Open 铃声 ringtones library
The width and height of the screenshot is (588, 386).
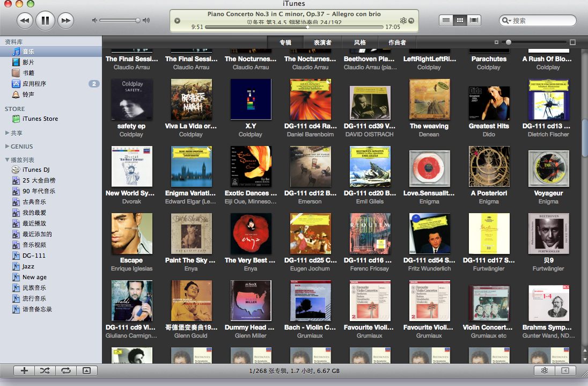pos(50,94)
